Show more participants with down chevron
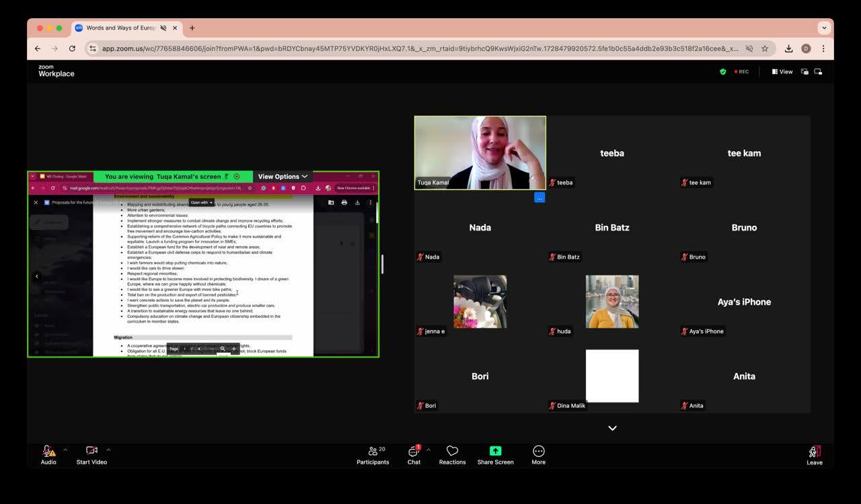 click(612, 428)
